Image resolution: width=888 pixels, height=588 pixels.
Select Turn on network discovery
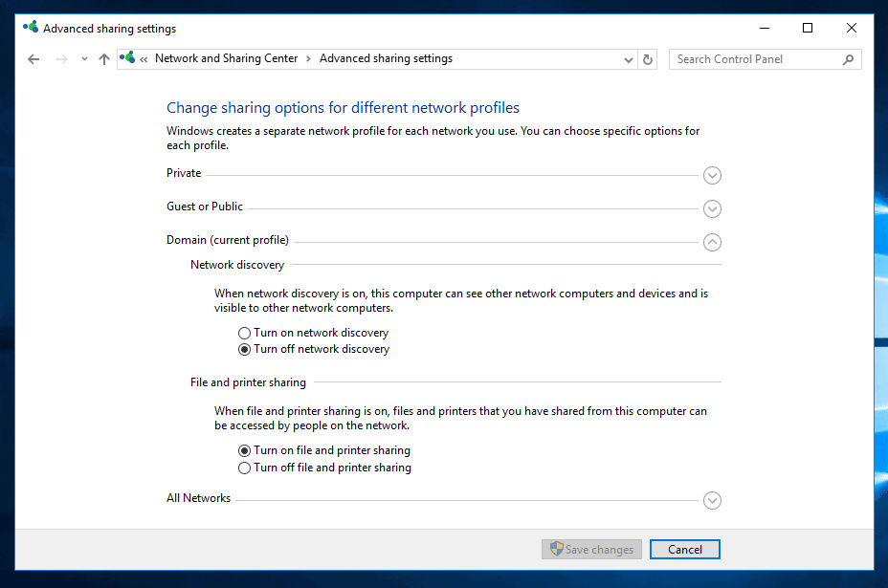pos(244,333)
